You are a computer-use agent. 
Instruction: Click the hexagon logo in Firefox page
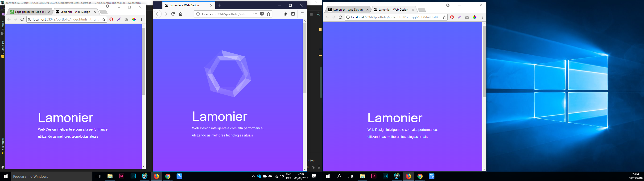(228, 74)
